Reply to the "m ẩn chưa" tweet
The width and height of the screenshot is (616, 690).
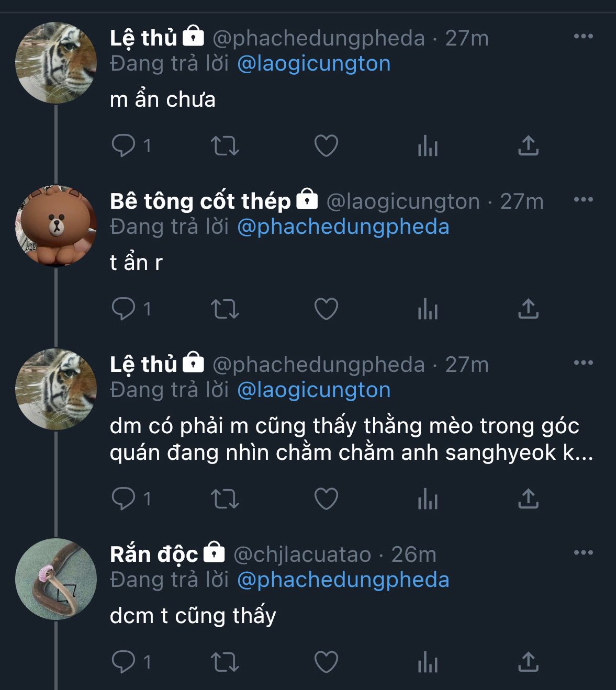tap(124, 146)
